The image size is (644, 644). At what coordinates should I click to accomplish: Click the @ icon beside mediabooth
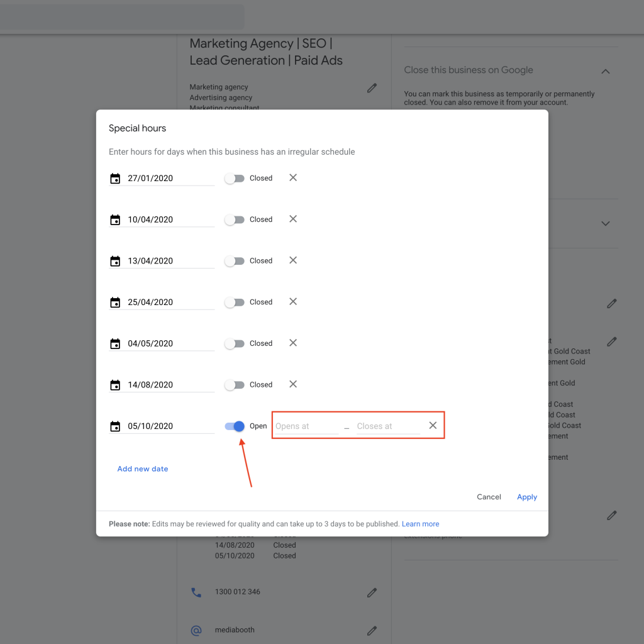196,630
